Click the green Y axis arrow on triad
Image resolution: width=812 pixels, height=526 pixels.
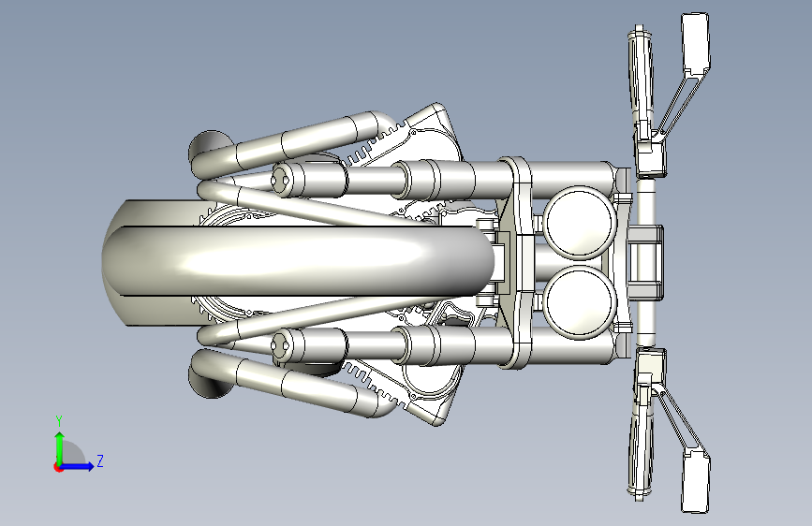(x=60, y=447)
